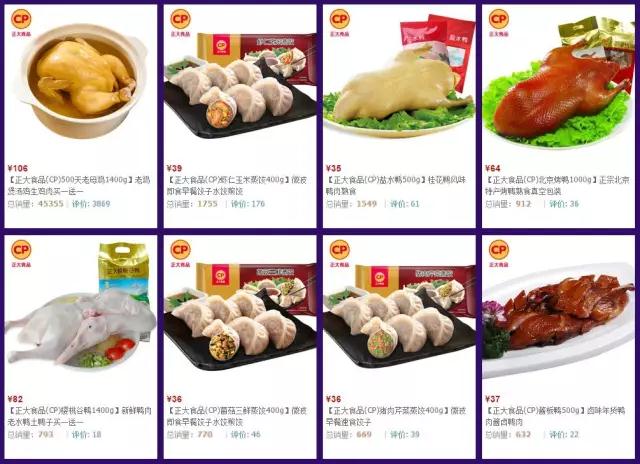Open the raw duck with gold bag image
The height and width of the screenshot is (464, 640).
tap(80, 308)
